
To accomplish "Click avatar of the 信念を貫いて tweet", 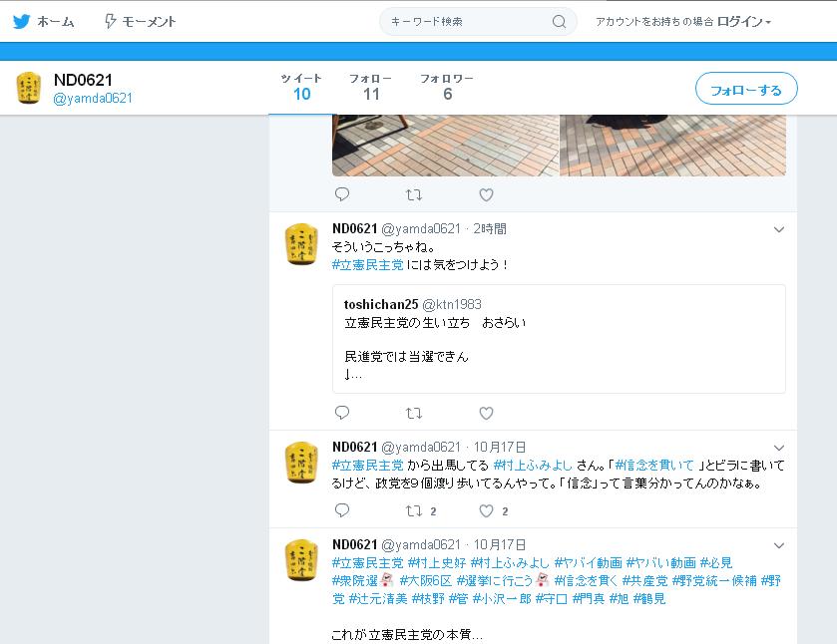I will pos(301,463).
